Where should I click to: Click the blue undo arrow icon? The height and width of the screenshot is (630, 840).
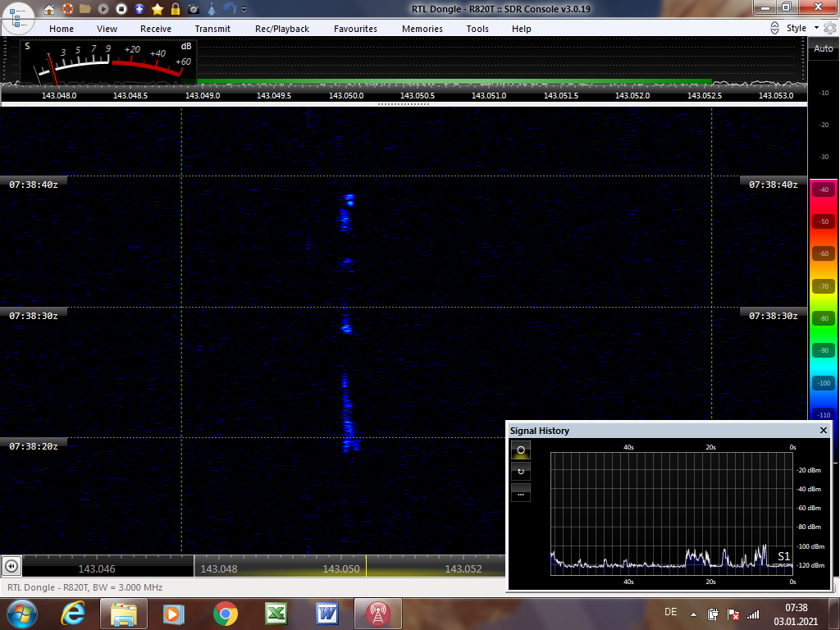click(230, 9)
